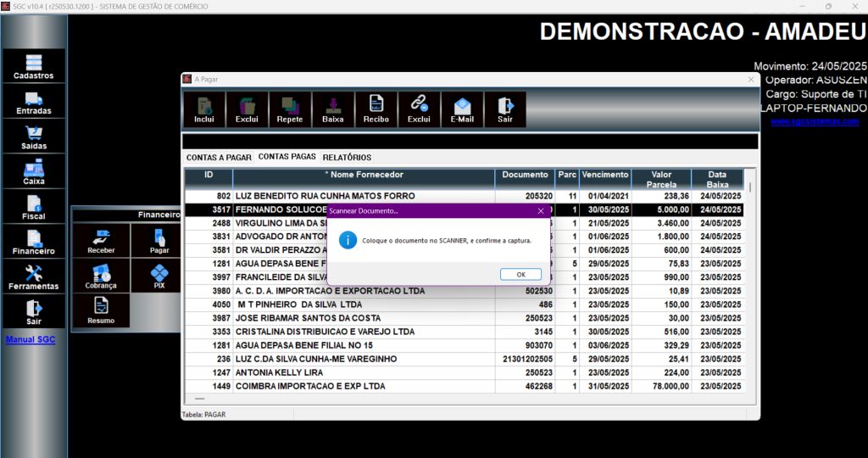Viewport: 868px width, 458px height.
Task: Switch to the CONTAS A PAGAR tab
Action: [x=219, y=157]
